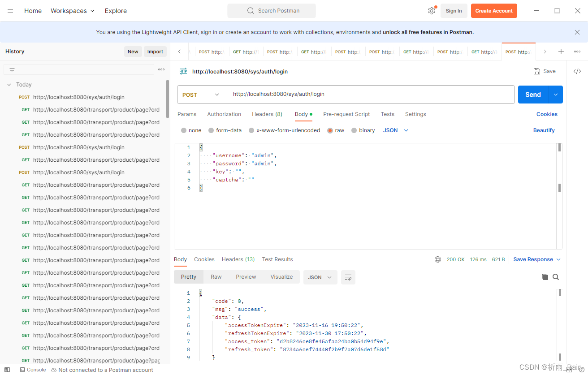This screenshot has width=588, height=375.
Task: Open the Tests tab
Action: click(388, 114)
